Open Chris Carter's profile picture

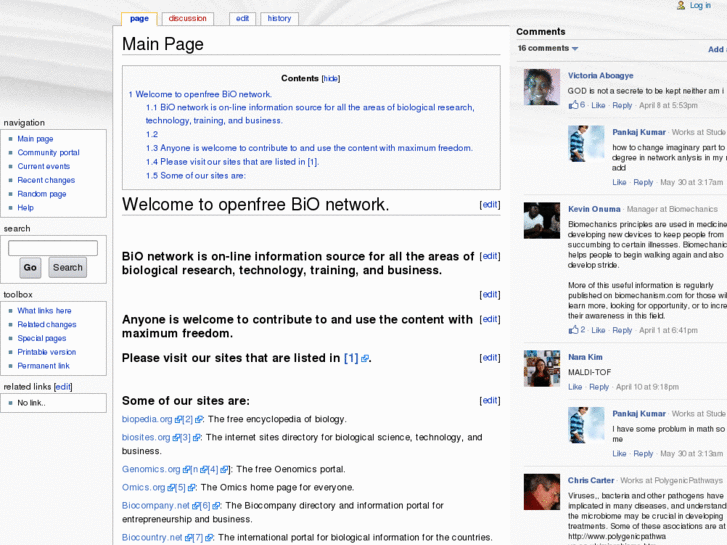click(542, 492)
